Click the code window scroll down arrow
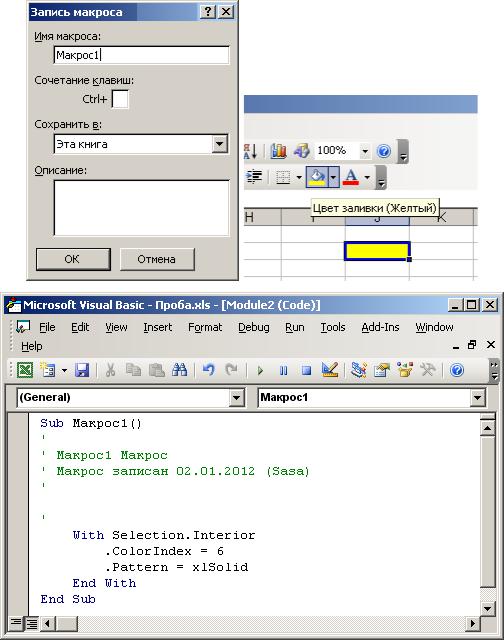504x640 pixels. [x=487, y=609]
